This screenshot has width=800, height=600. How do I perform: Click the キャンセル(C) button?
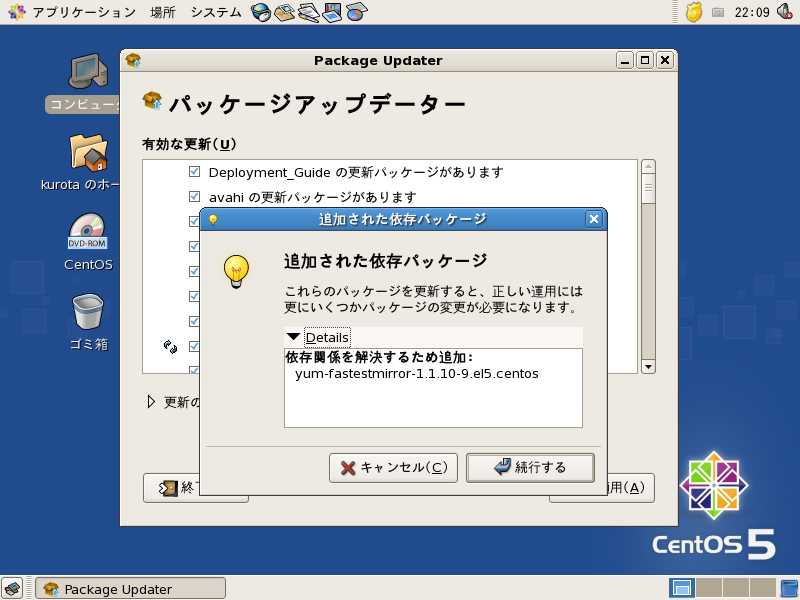pyautogui.click(x=393, y=467)
